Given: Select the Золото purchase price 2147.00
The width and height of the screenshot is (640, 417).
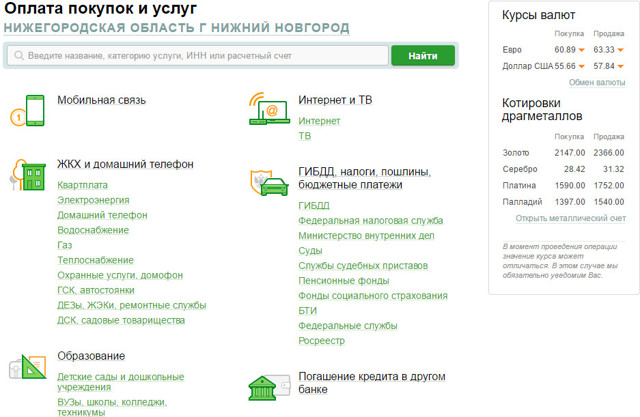Looking at the screenshot, I should click(x=570, y=153).
